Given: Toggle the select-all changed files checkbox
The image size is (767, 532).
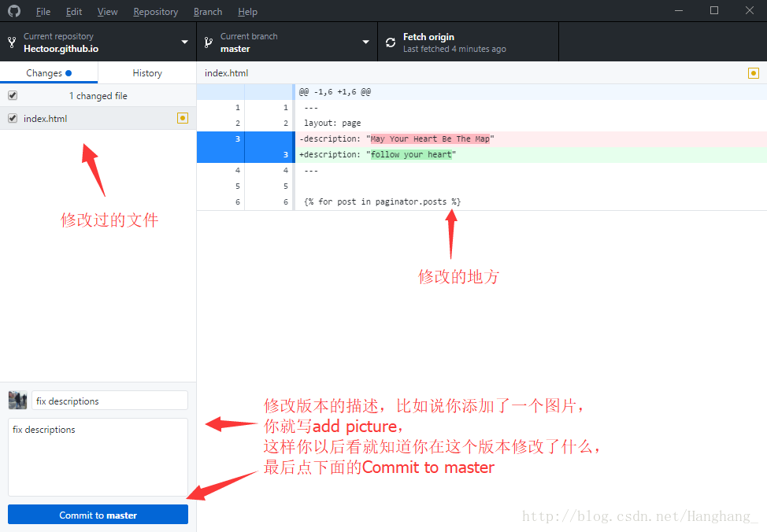Looking at the screenshot, I should coord(13,95).
